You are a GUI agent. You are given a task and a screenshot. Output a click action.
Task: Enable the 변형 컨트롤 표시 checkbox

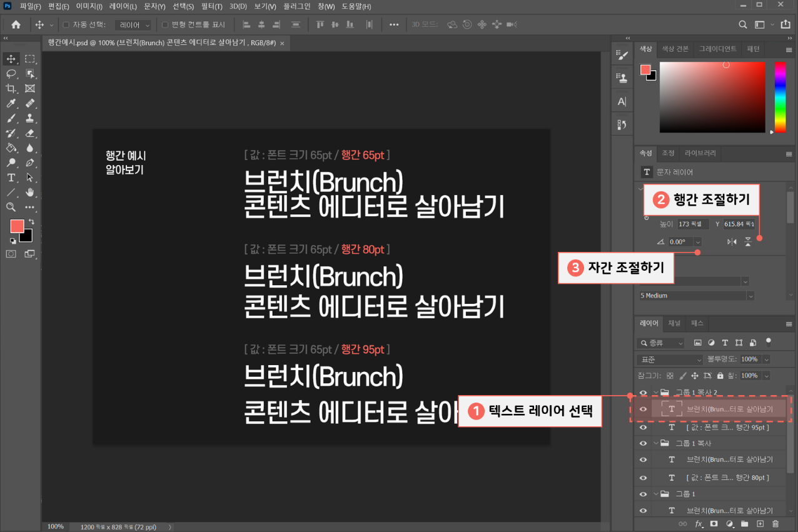[165, 25]
